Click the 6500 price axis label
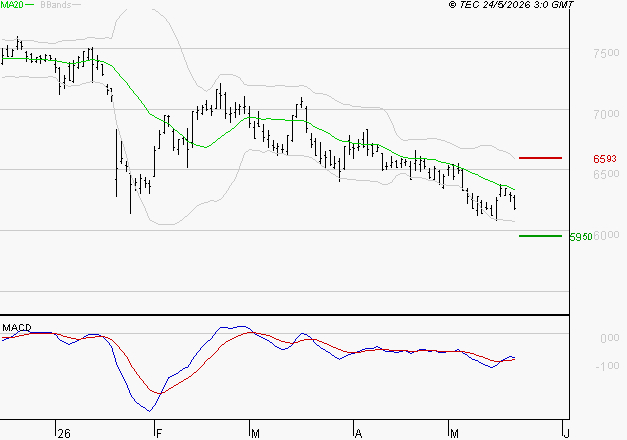The height and width of the screenshot is (440, 627). [x=606, y=174]
